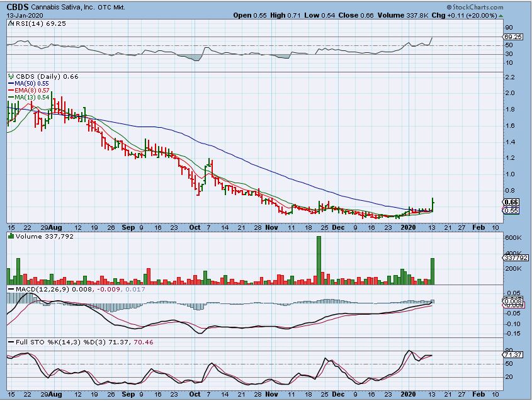Click the 1.0 label on the price axis

(509, 174)
